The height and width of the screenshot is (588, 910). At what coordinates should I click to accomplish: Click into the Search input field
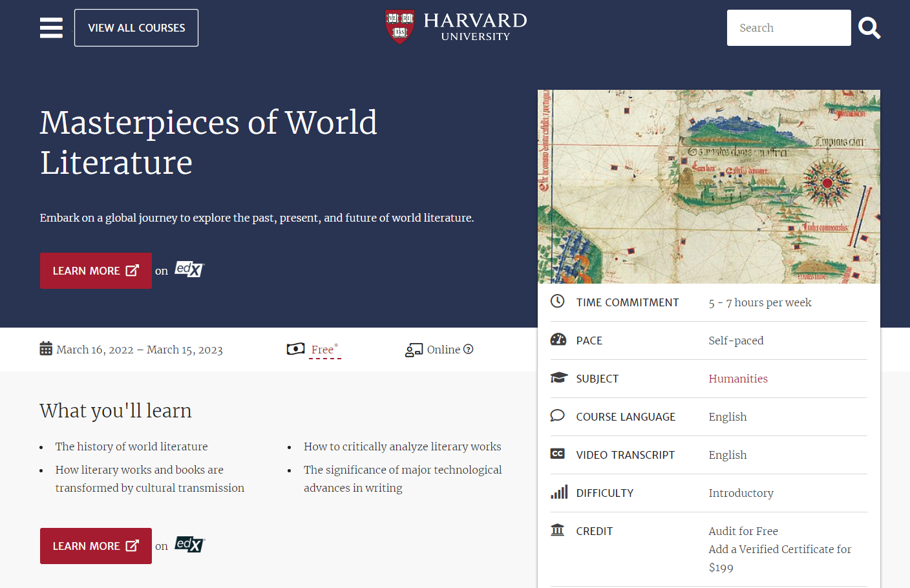788,28
